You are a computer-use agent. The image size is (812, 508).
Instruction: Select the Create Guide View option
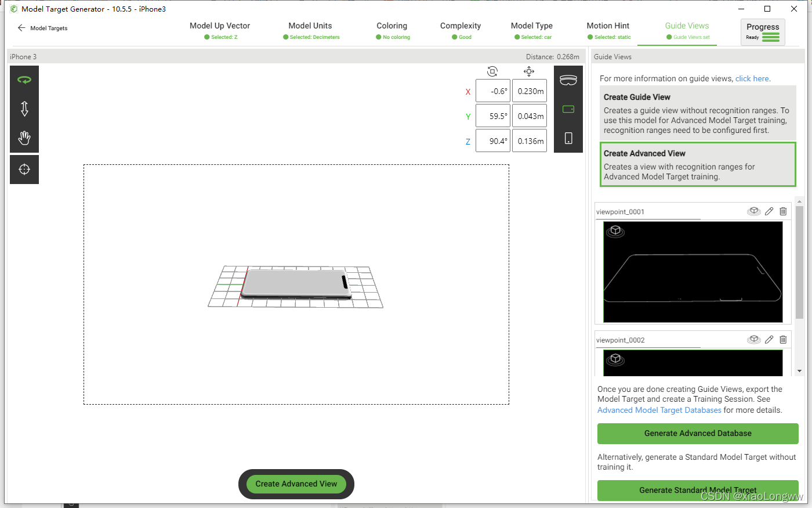(698, 113)
